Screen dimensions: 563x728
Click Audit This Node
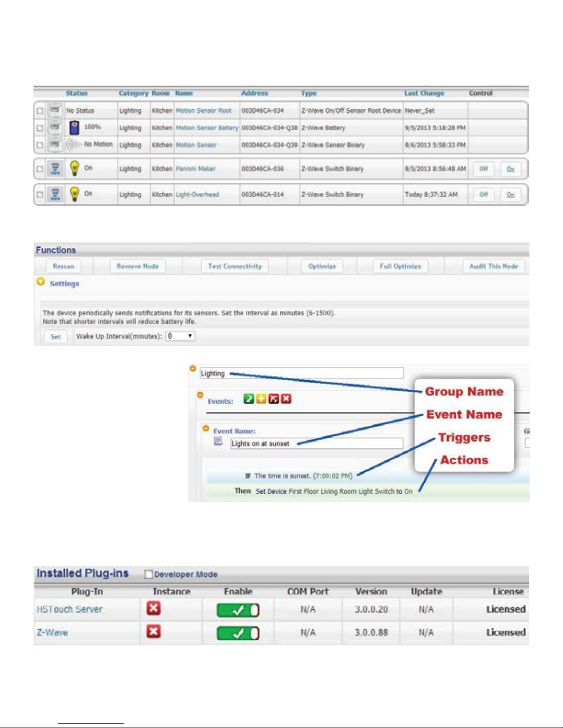(x=494, y=266)
